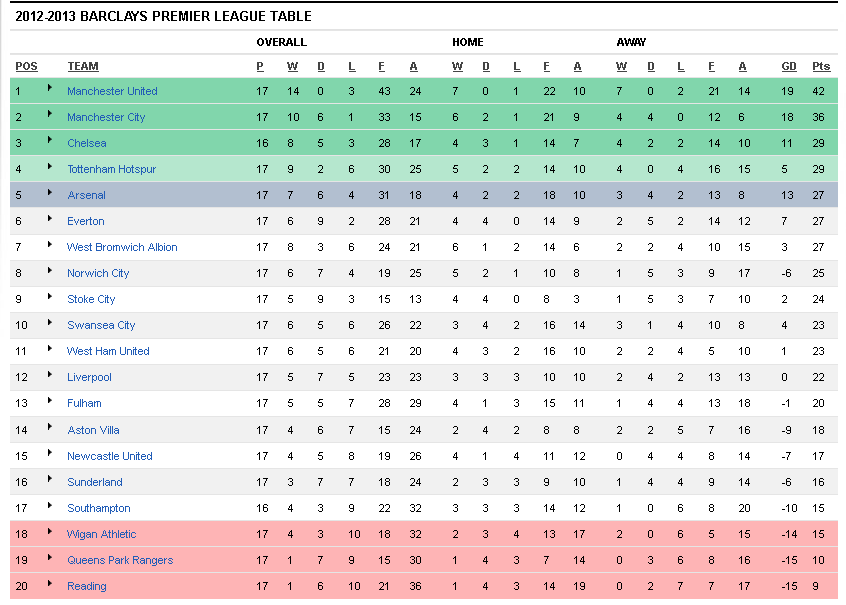Expand the Liverpool row triangle
Image resolution: width=846 pixels, height=605 pixels.
[50, 374]
